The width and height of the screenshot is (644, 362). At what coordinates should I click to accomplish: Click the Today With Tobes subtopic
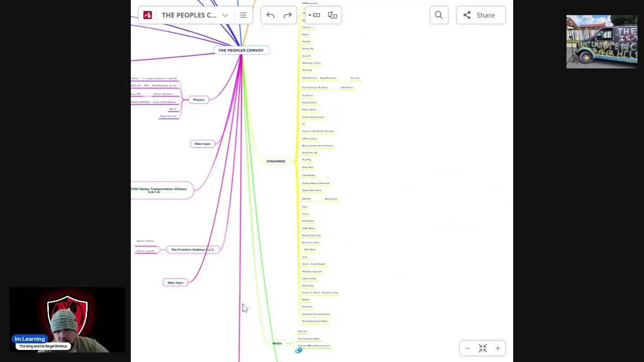coord(311,191)
